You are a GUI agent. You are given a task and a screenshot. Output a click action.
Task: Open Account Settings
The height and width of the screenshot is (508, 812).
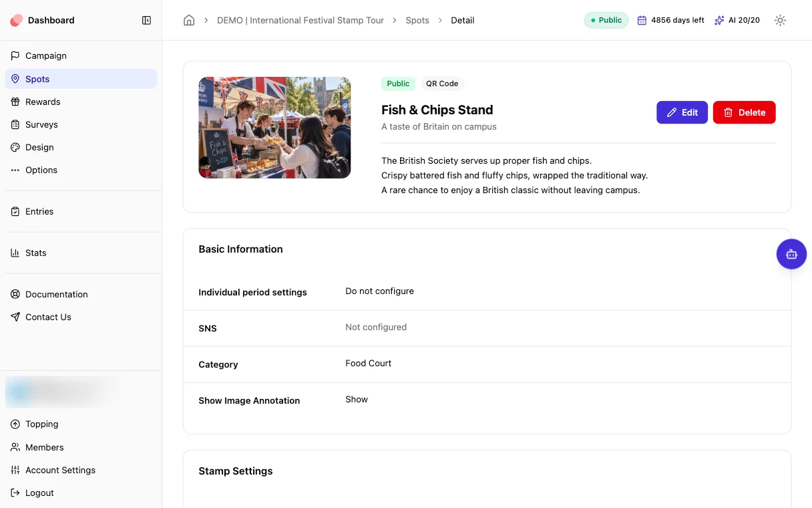pyautogui.click(x=81, y=470)
